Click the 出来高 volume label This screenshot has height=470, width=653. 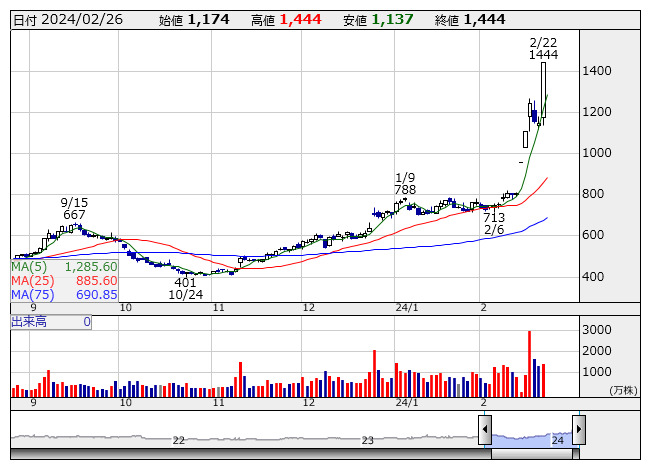point(28,322)
